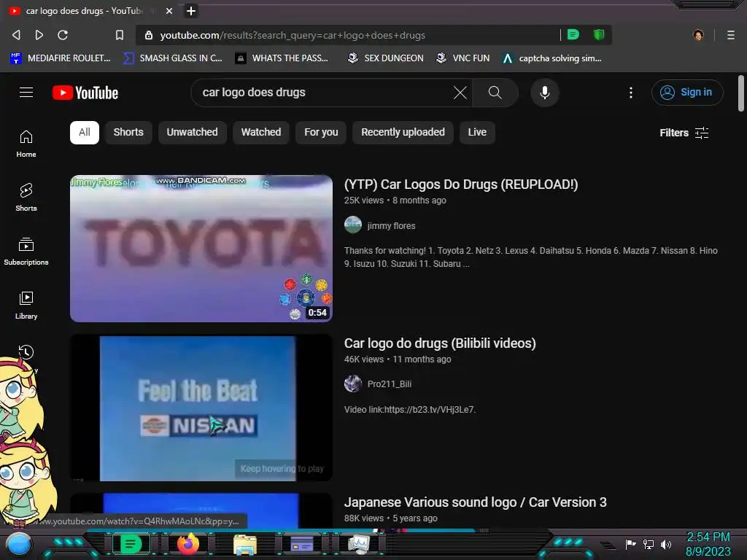Go forward with the browser forward arrow
The width and height of the screenshot is (747, 560).
pos(39,35)
